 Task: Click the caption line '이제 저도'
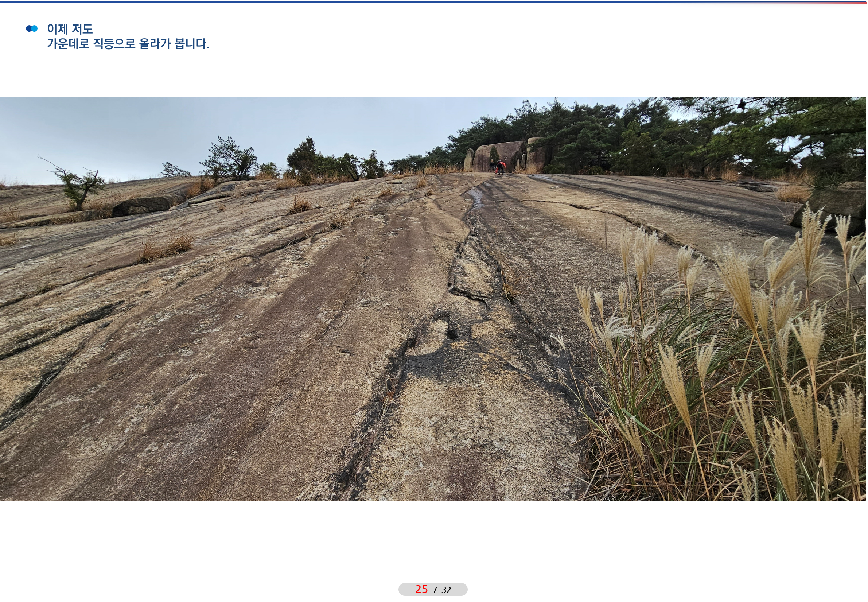(70, 29)
